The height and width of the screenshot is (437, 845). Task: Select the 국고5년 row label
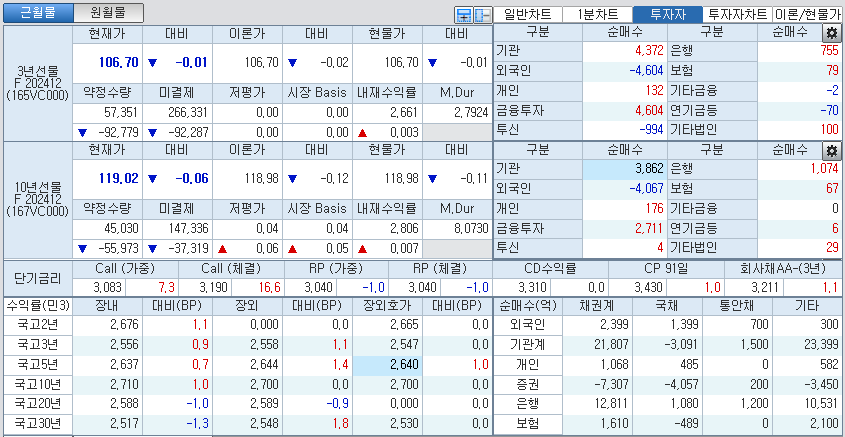pyautogui.click(x=38, y=364)
